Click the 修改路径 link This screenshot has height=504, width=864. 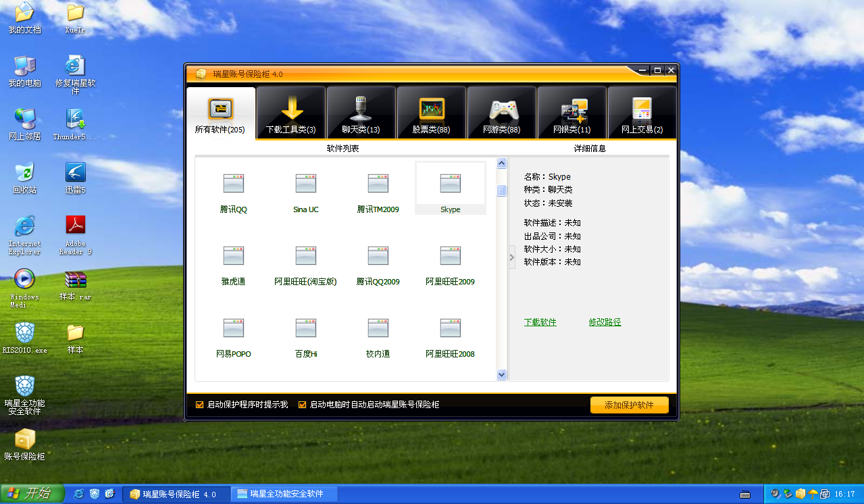[605, 322]
